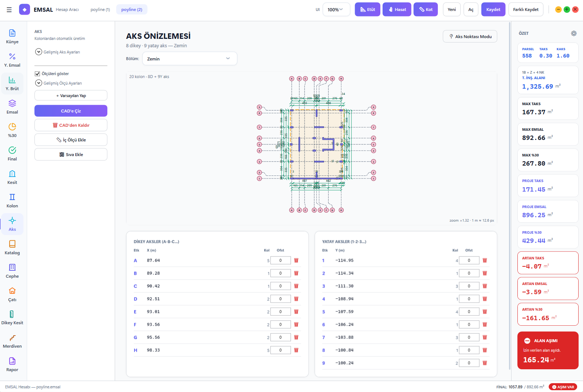Click the offset field for axis D
The height and width of the screenshot is (392, 583).
280,299
